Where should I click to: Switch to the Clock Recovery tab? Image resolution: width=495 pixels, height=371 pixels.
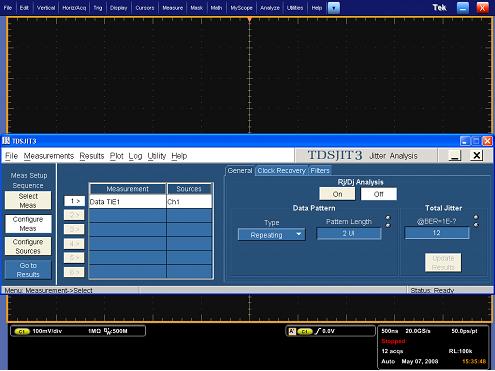(282, 171)
